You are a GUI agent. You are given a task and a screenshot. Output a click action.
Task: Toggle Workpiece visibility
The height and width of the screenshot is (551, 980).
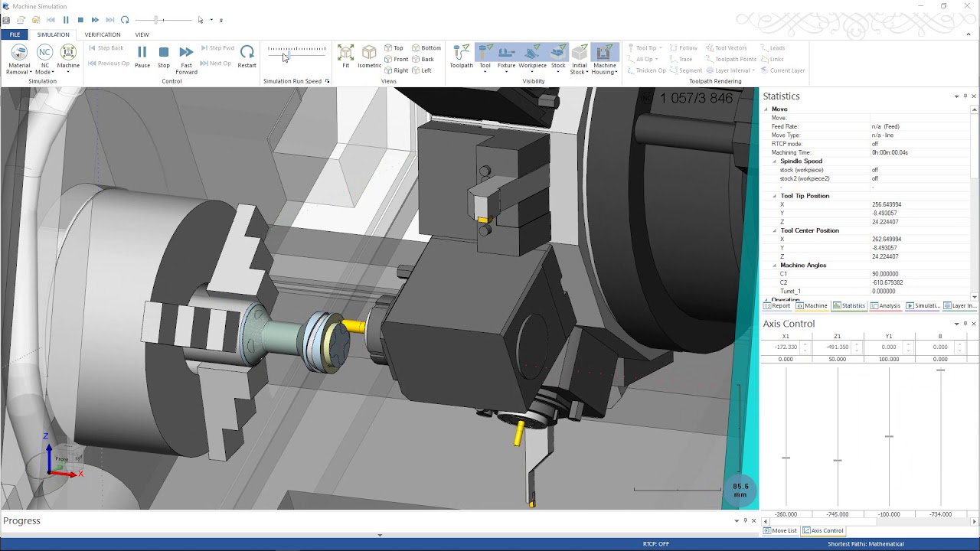[x=533, y=57]
